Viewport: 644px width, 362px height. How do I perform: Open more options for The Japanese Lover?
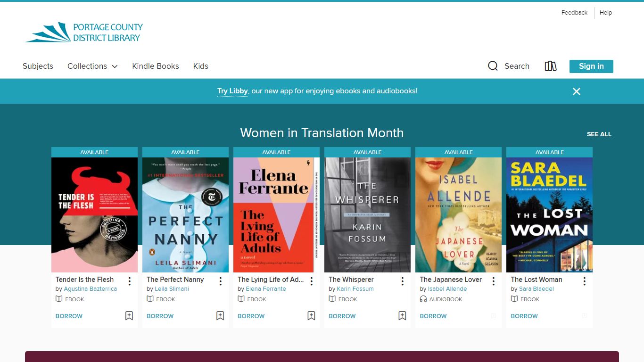point(494,281)
